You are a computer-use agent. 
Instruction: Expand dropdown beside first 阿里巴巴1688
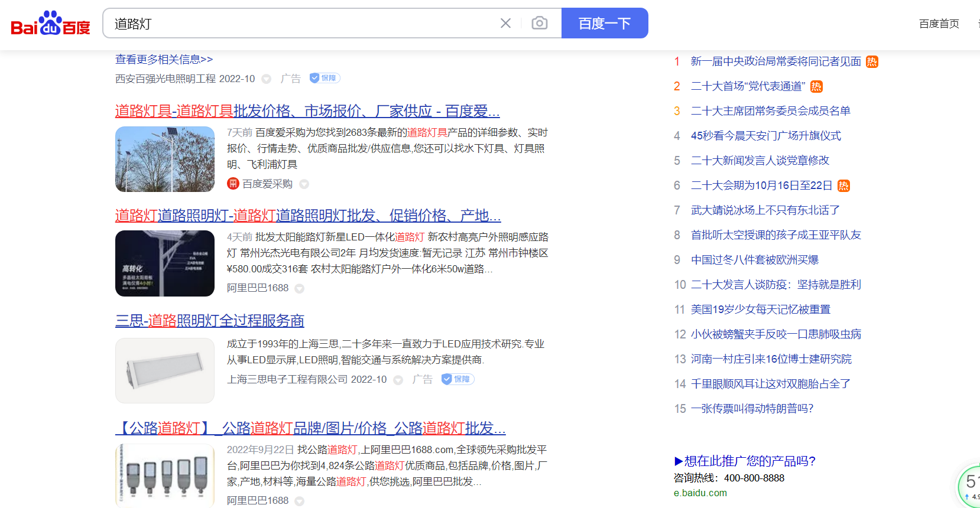pos(300,288)
